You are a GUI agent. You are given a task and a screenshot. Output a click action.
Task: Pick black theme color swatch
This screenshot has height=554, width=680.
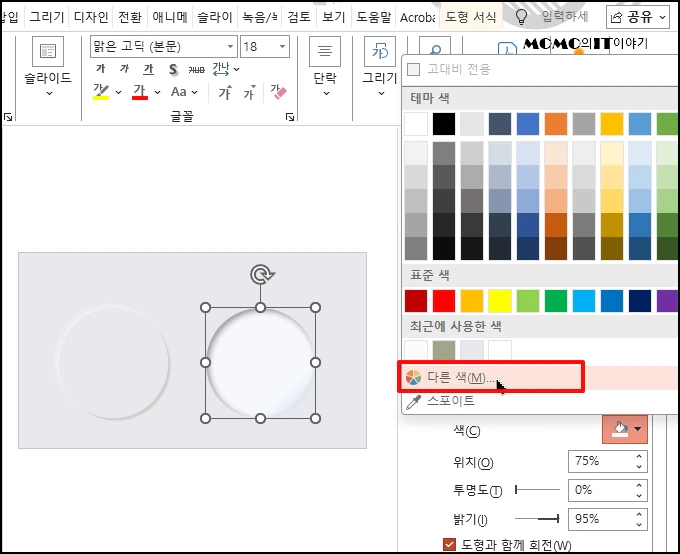tap(444, 124)
